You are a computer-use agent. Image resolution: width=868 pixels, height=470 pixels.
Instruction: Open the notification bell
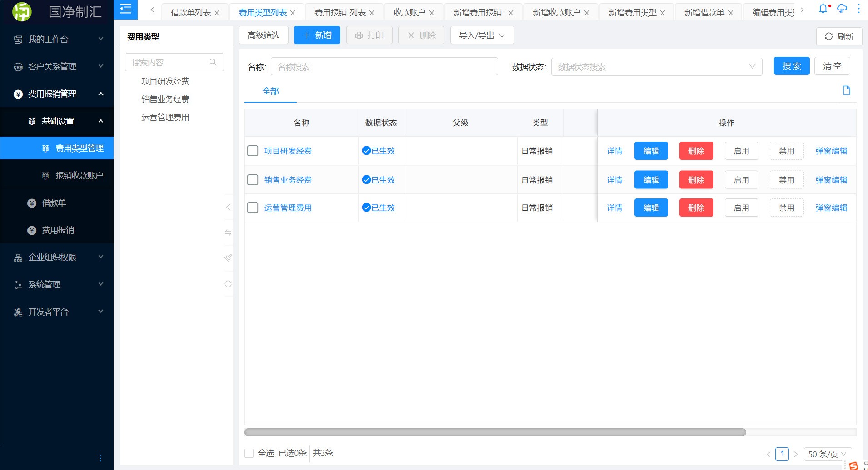click(x=823, y=9)
